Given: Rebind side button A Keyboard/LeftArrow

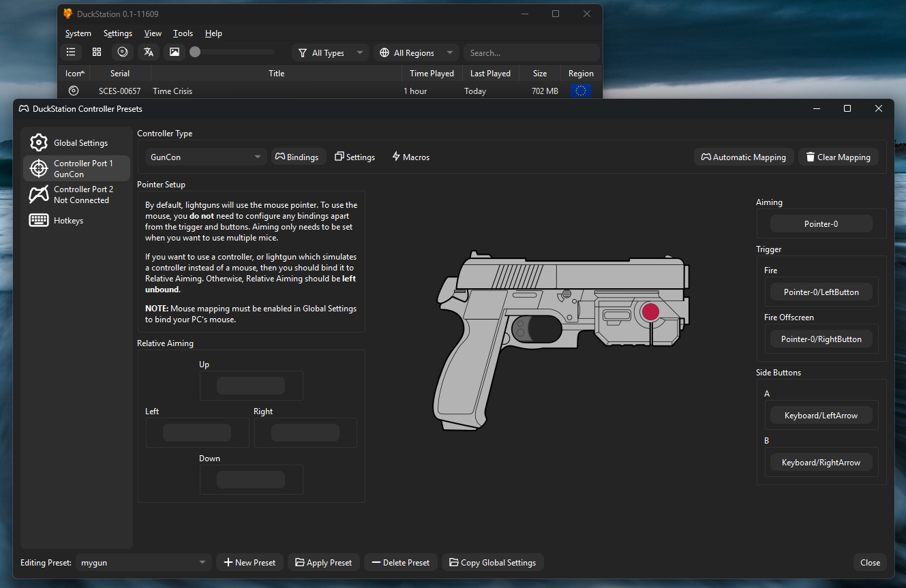Looking at the screenshot, I should (x=821, y=415).
